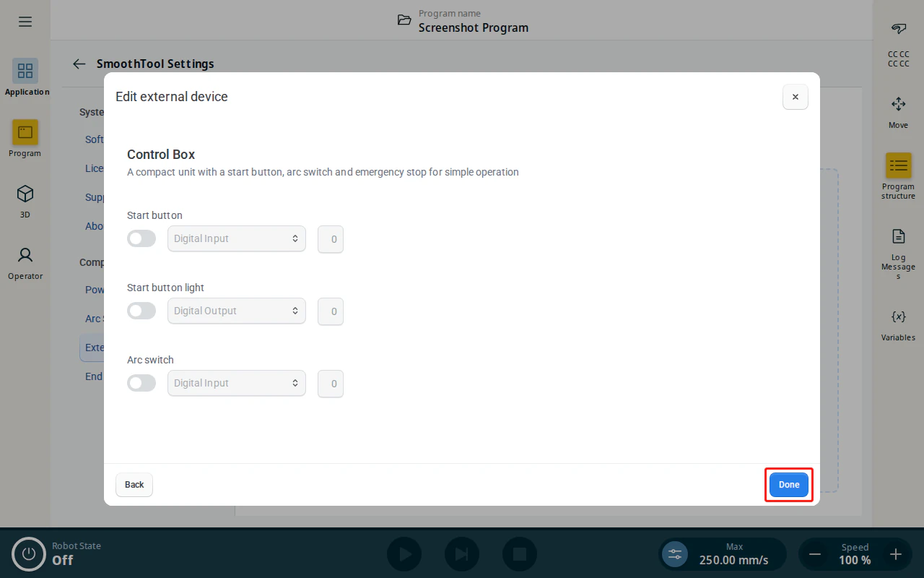The height and width of the screenshot is (578, 924).
Task: Click the Back button in the dialog
Action: 134,485
